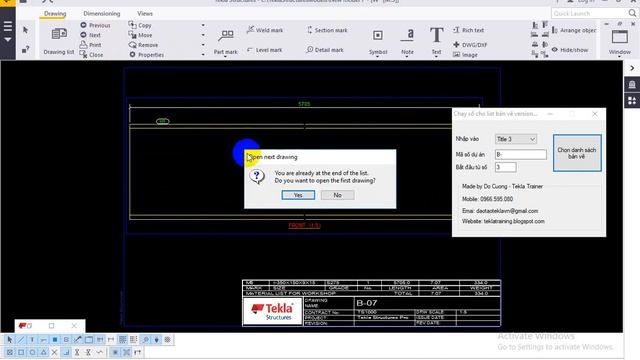This screenshot has width=640, height=360.
Task: Click Yes in Open next drawing dialog
Action: 298,195
